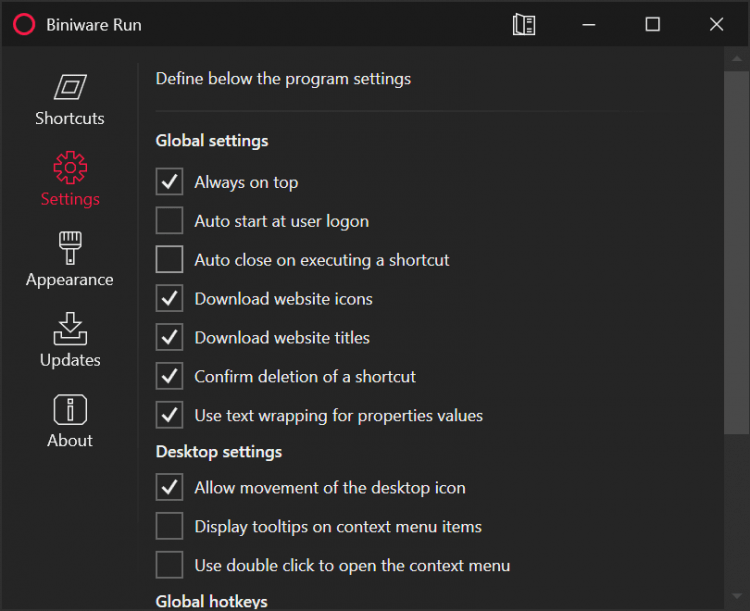Click the book icon in title bar
This screenshot has height=611, width=750.
coord(524,25)
